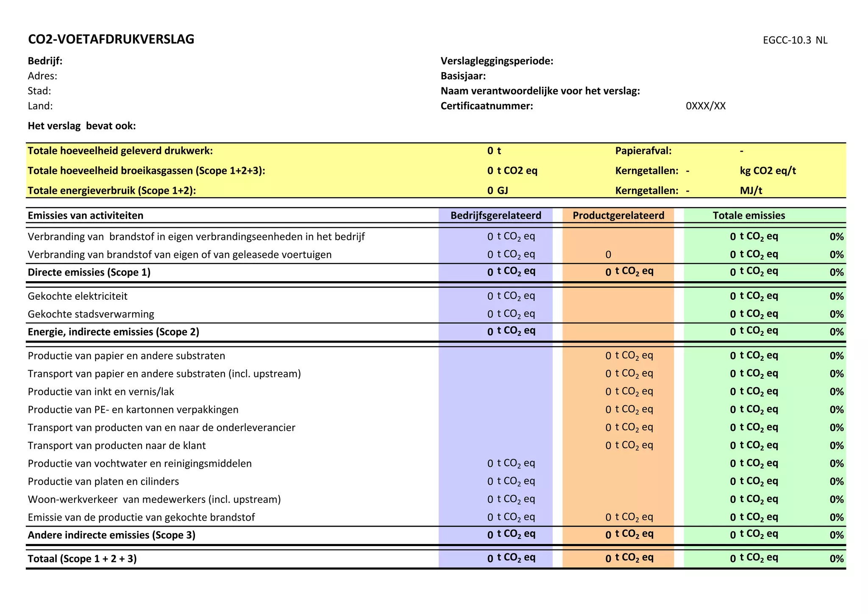Select Productie van platen en cilinders row
Screen dimensions: 868x614
(x=103, y=482)
